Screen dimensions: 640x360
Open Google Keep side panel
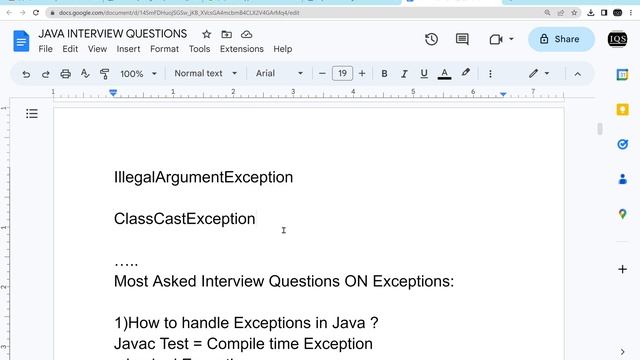pyautogui.click(x=622, y=109)
